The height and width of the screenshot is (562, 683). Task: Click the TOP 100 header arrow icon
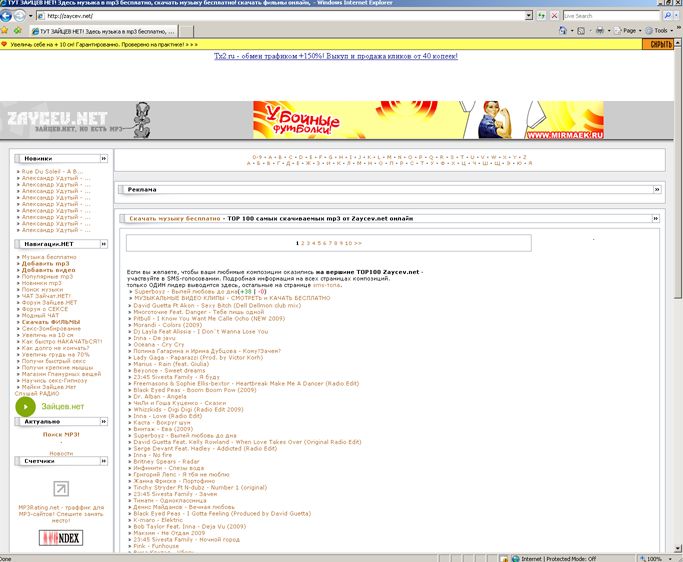pyautogui.click(x=656, y=218)
